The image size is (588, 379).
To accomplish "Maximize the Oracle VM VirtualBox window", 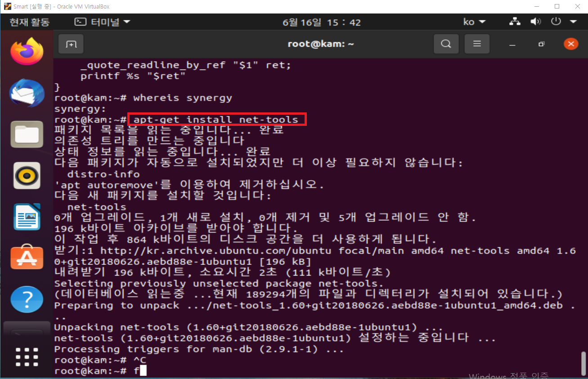I will tap(557, 6).
